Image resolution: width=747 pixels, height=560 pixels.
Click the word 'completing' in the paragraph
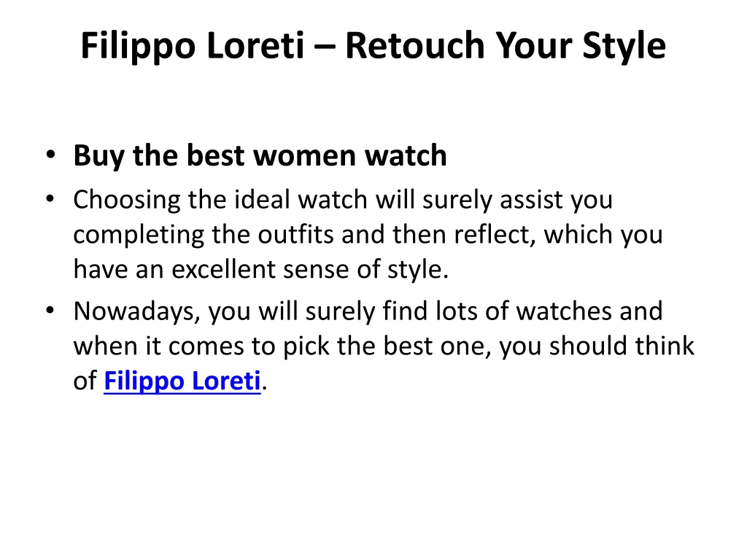[x=139, y=236]
